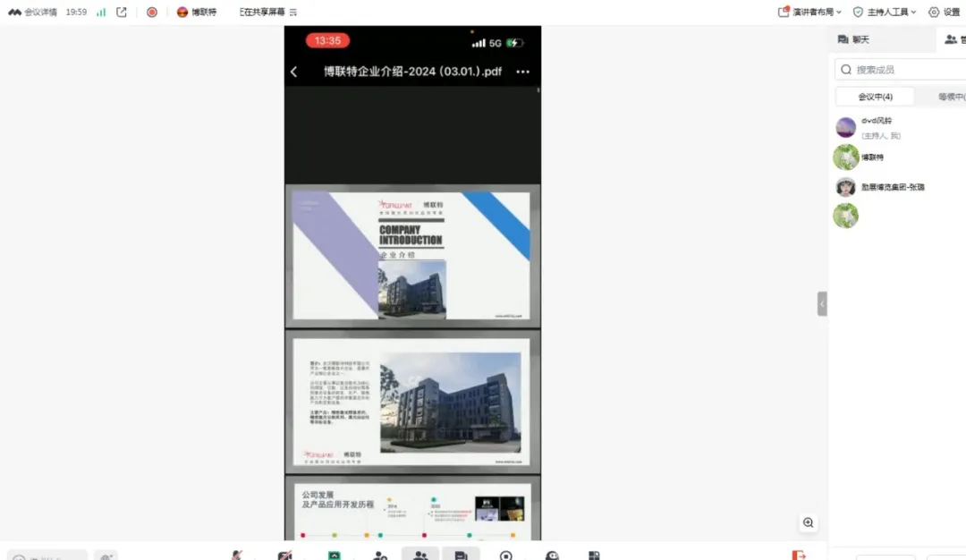Click the highlighted chat icon in the toolbar
Image resolution: width=966 pixels, height=560 pixels.
(461, 554)
